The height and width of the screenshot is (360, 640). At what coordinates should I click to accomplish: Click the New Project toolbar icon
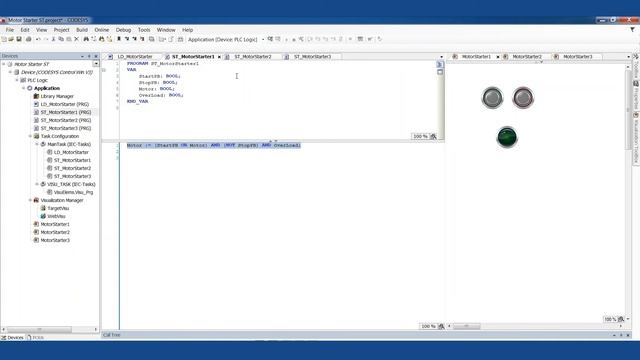tap(4, 39)
